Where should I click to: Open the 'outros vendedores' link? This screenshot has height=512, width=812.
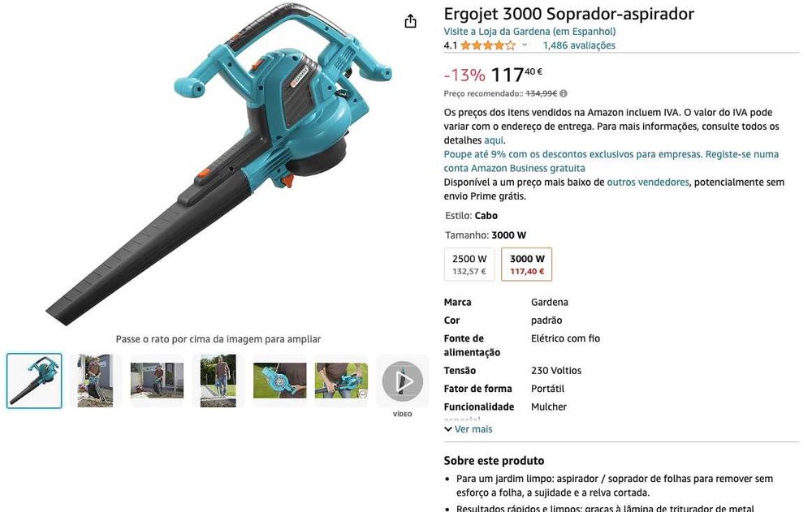[x=648, y=183]
